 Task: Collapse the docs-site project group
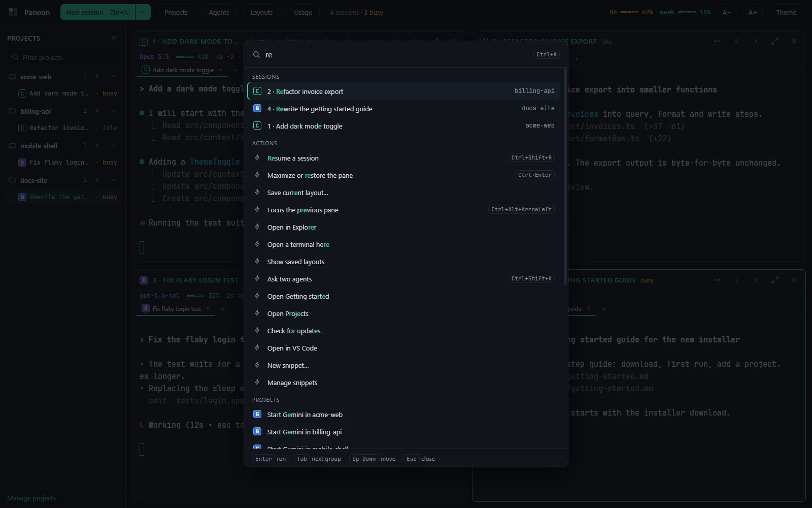point(113,180)
